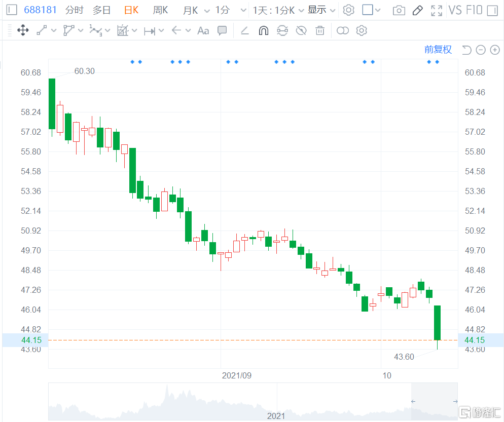Expand the layout dropdown arrow
504x422 pixels.
tap(378, 10)
